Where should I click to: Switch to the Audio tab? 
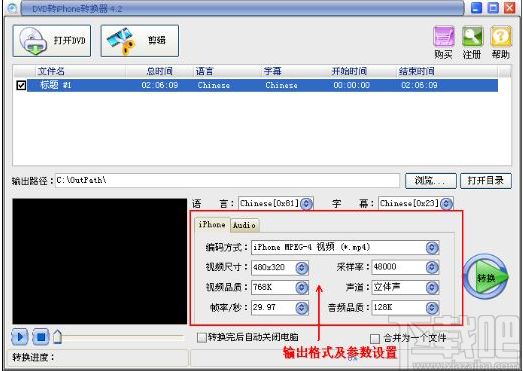point(244,225)
